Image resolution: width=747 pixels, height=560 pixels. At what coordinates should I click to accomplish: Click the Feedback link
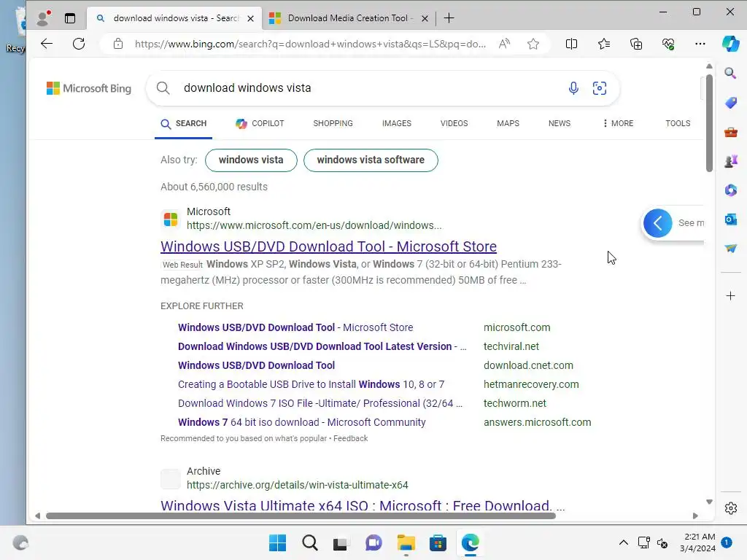[350, 438]
